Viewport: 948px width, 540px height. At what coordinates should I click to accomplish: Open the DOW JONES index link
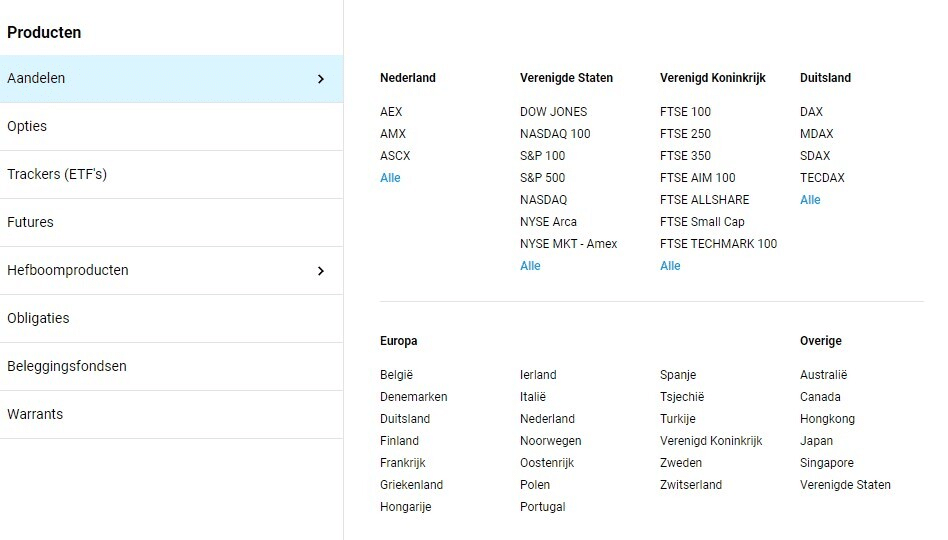tap(553, 112)
